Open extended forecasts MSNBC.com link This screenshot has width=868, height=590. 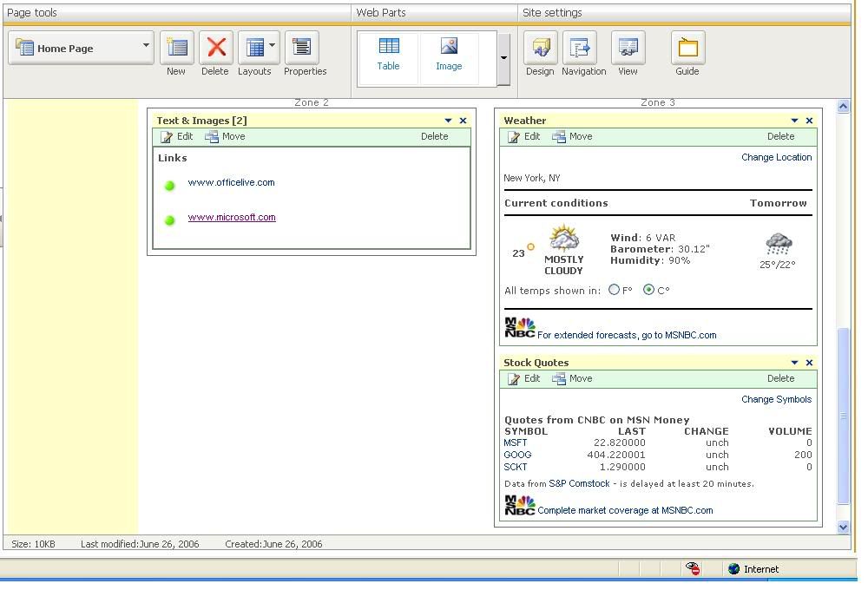627,336
